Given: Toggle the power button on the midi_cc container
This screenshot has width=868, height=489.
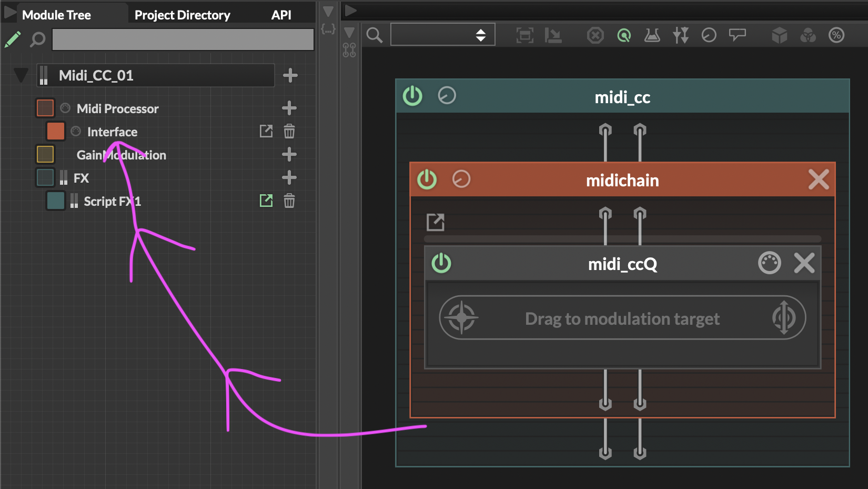Looking at the screenshot, I should coord(412,96).
